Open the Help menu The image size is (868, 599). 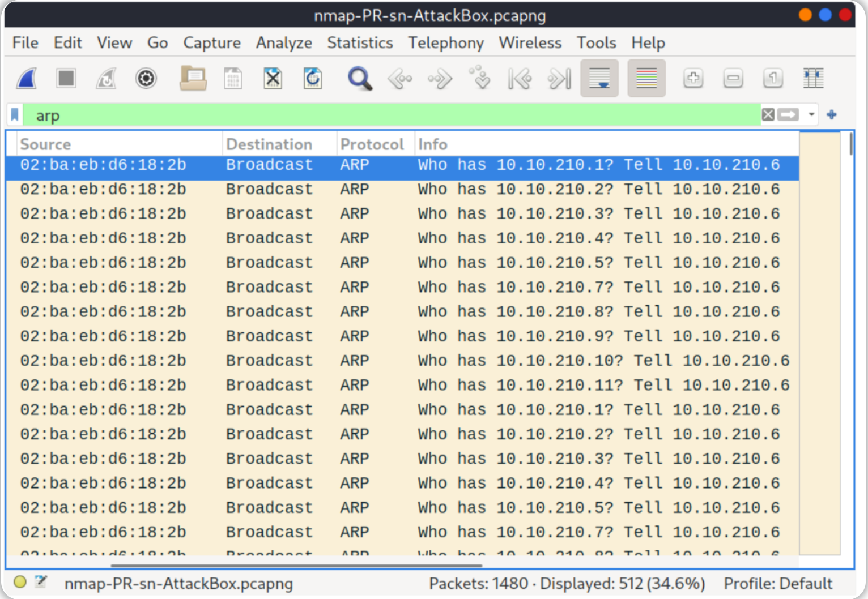(648, 42)
